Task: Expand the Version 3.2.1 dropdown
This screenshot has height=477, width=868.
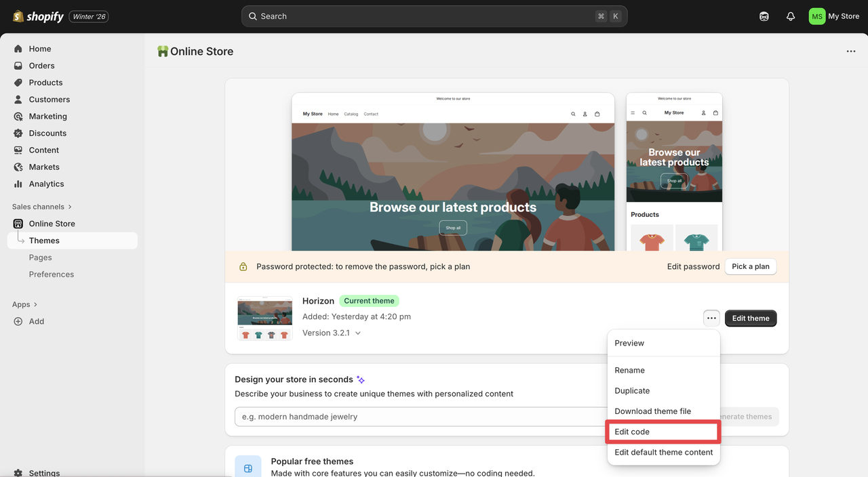Action: coord(331,333)
